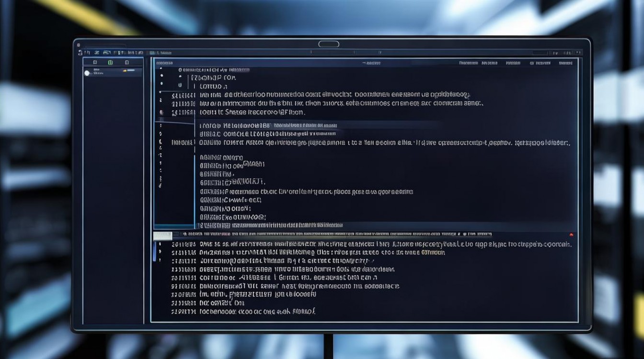Click the small dot in window top-left corner
The width and height of the screenshot is (644, 359).
(78, 45)
